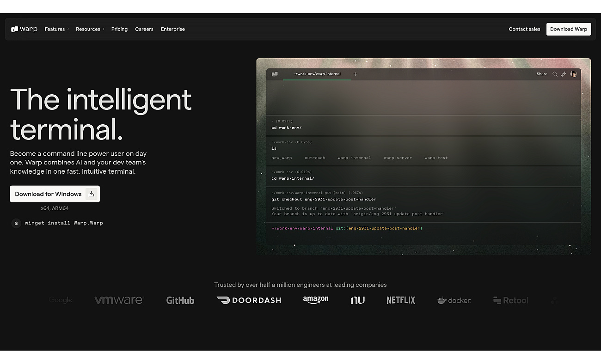
Task: Click Share in terminal window
Action: (542, 74)
